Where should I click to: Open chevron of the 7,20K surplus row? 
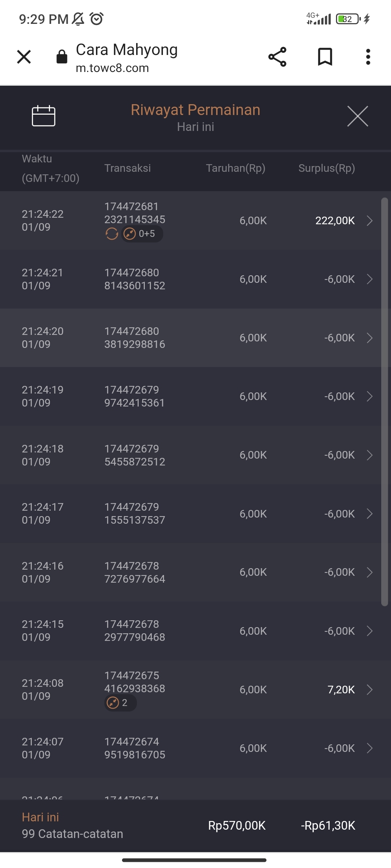[369, 690]
